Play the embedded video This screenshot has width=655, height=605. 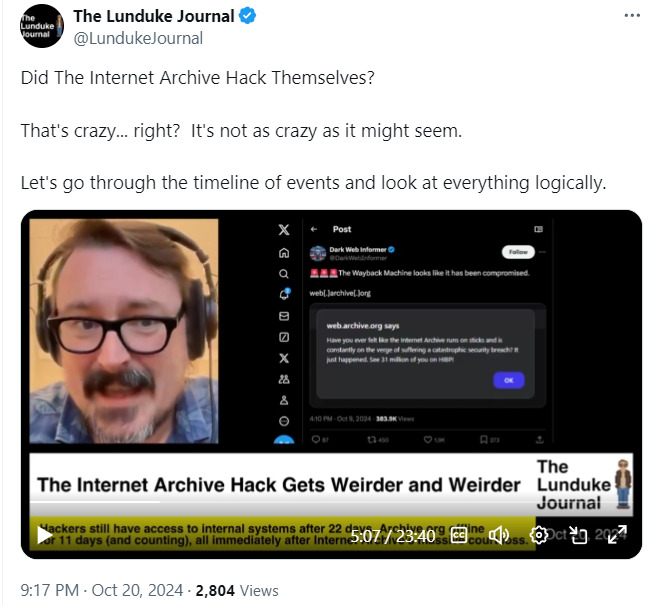tap(45, 535)
